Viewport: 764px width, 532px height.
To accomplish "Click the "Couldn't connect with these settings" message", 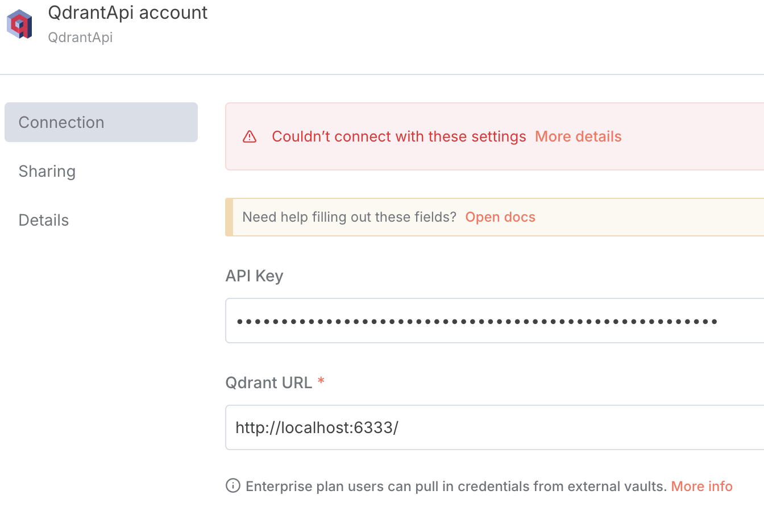I will (399, 136).
